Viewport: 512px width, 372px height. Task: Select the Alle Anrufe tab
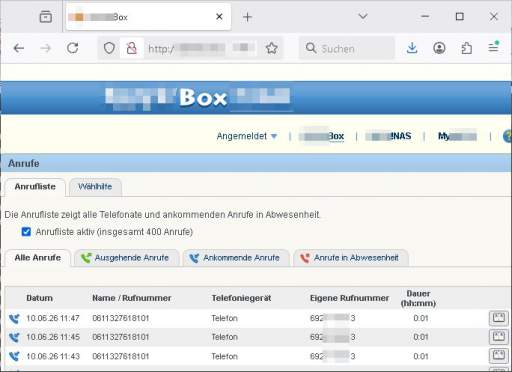point(38,258)
